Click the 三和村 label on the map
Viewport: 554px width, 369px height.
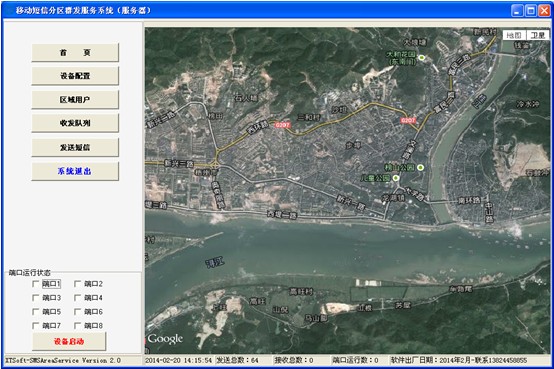coord(308,117)
